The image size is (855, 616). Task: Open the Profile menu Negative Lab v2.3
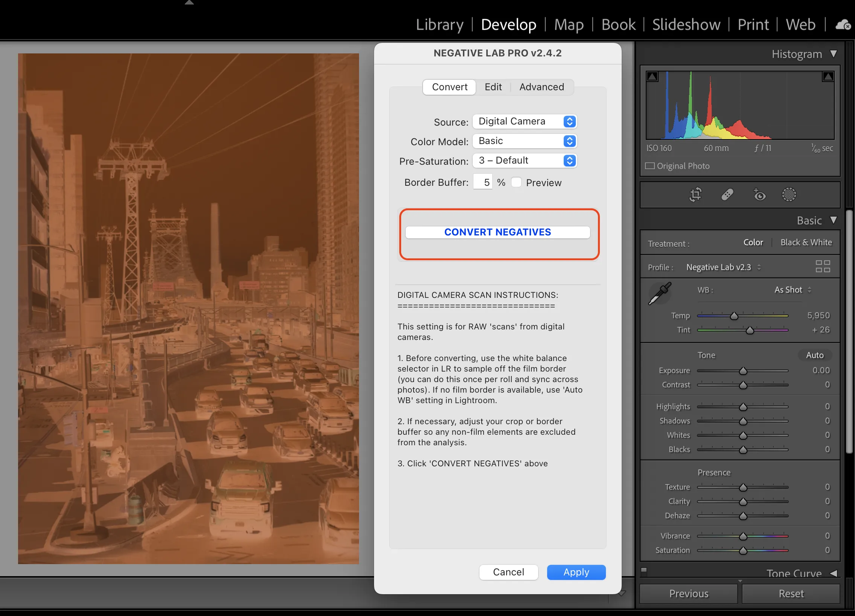tap(723, 267)
